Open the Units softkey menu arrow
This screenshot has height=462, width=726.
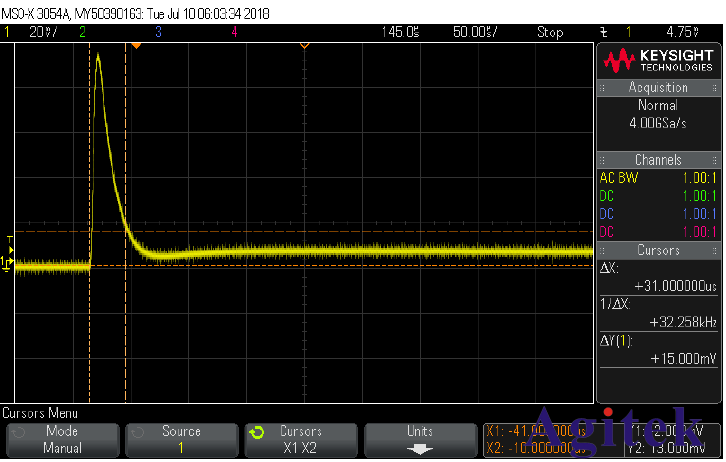[x=420, y=448]
